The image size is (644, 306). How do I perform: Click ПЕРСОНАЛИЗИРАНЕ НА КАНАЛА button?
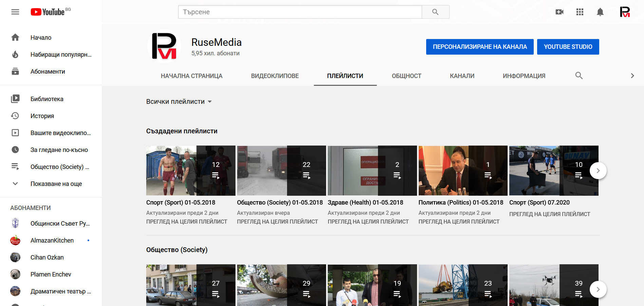pyautogui.click(x=480, y=47)
